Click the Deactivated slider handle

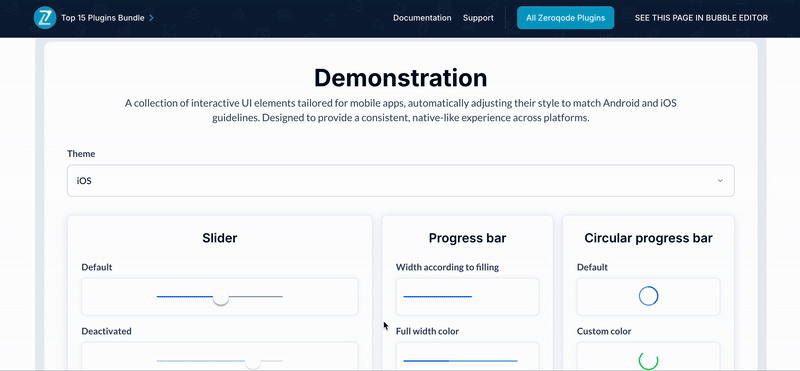(253, 362)
